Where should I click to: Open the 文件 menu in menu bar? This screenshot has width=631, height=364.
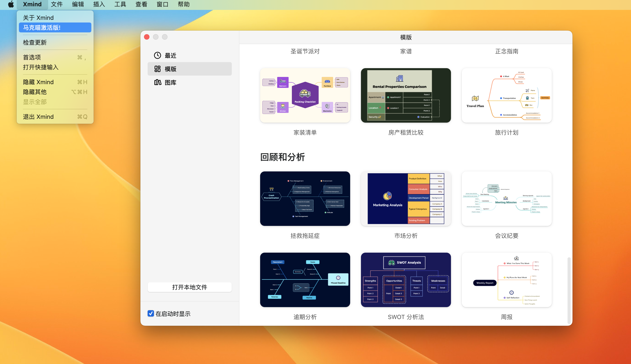click(x=57, y=4)
